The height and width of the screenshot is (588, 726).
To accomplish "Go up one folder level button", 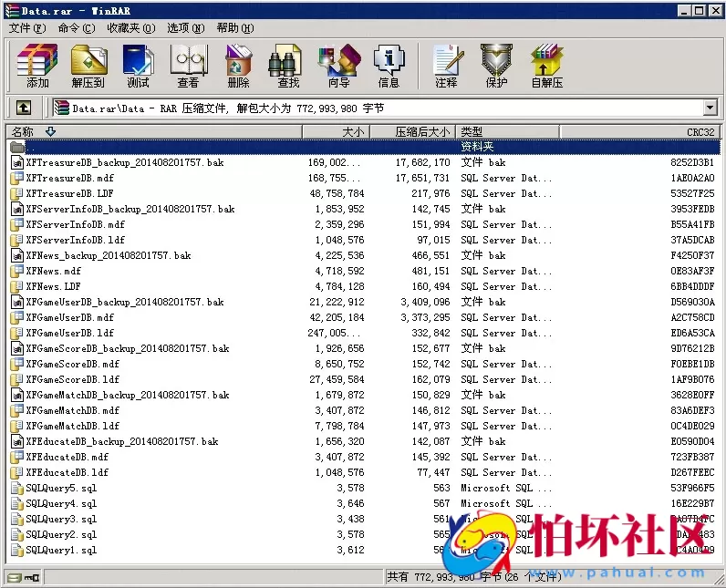I will pos(24,108).
